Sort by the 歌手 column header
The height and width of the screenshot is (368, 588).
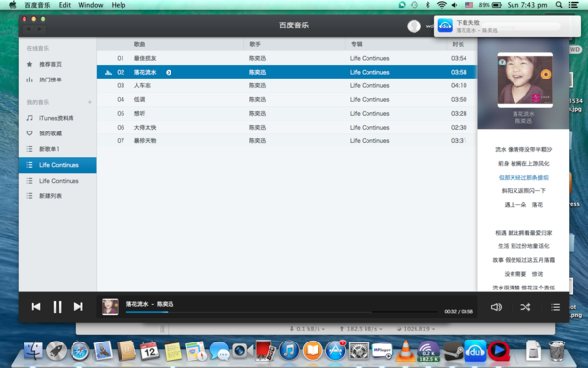255,44
